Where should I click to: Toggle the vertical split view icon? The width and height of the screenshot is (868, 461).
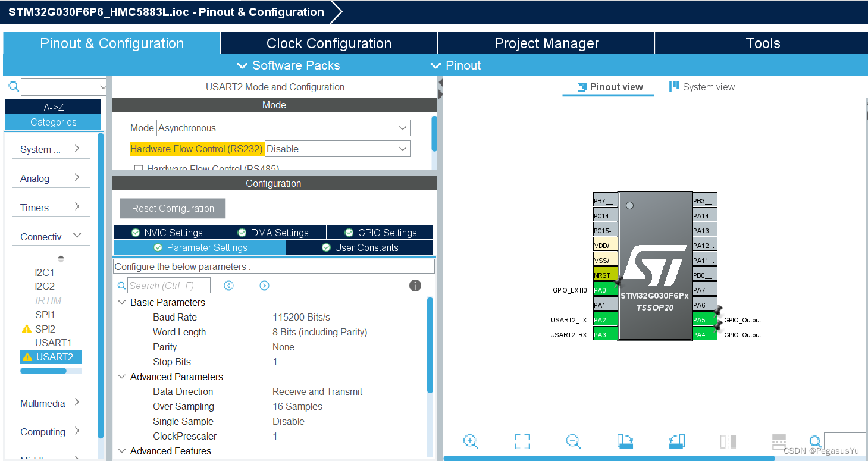tap(728, 441)
